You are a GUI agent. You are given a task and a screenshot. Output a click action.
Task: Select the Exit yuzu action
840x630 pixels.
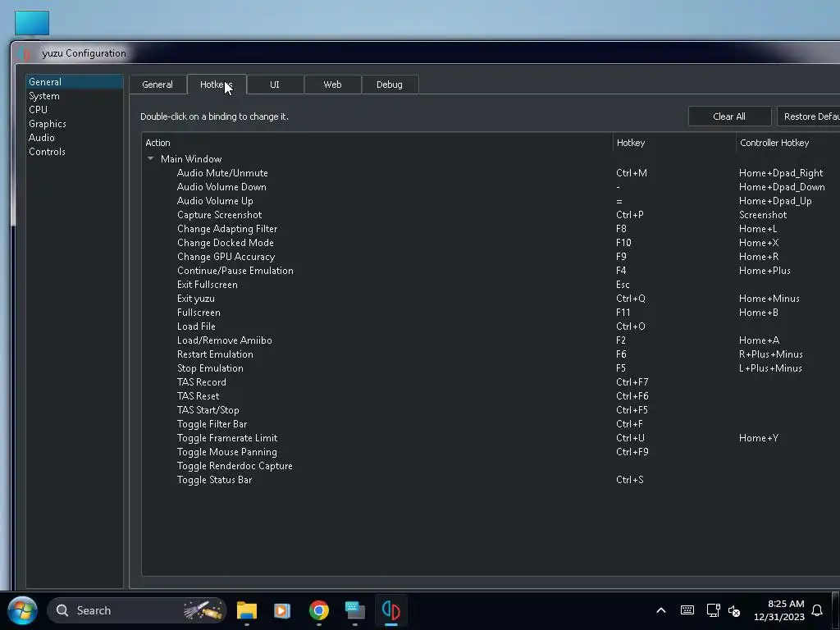[x=195, y=298]
